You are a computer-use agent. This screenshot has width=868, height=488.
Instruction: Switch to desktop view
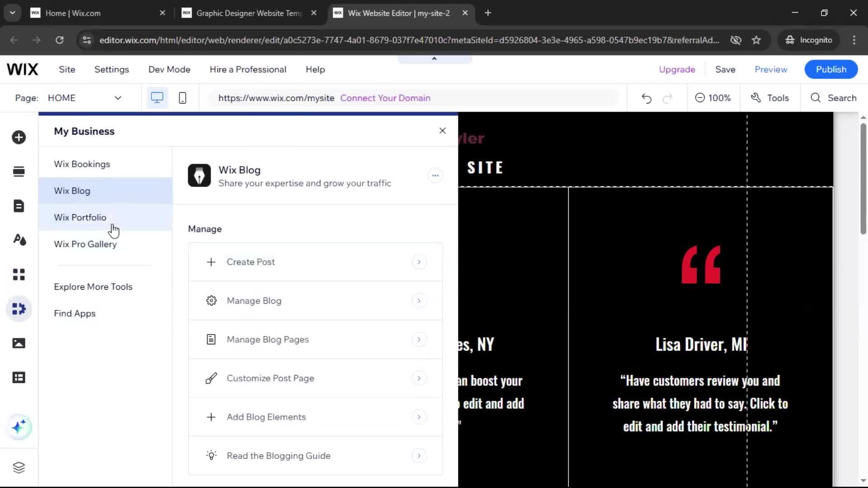click(x=157, y=98)
